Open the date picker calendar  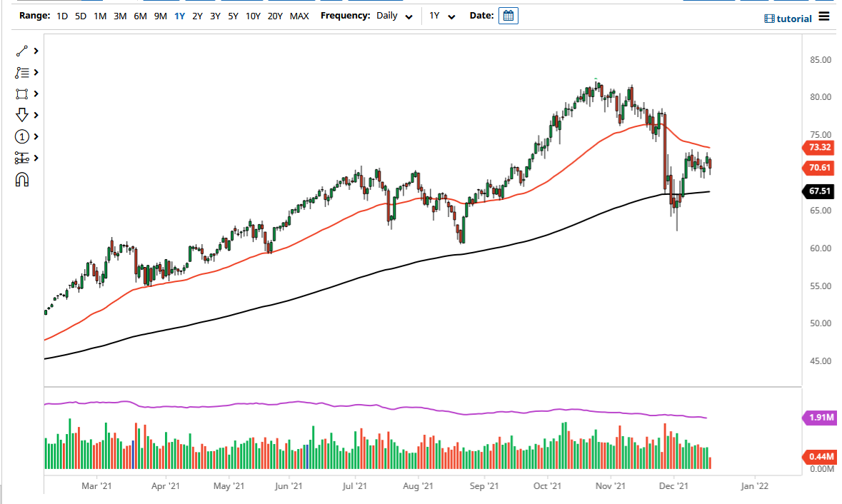point(508,15)
